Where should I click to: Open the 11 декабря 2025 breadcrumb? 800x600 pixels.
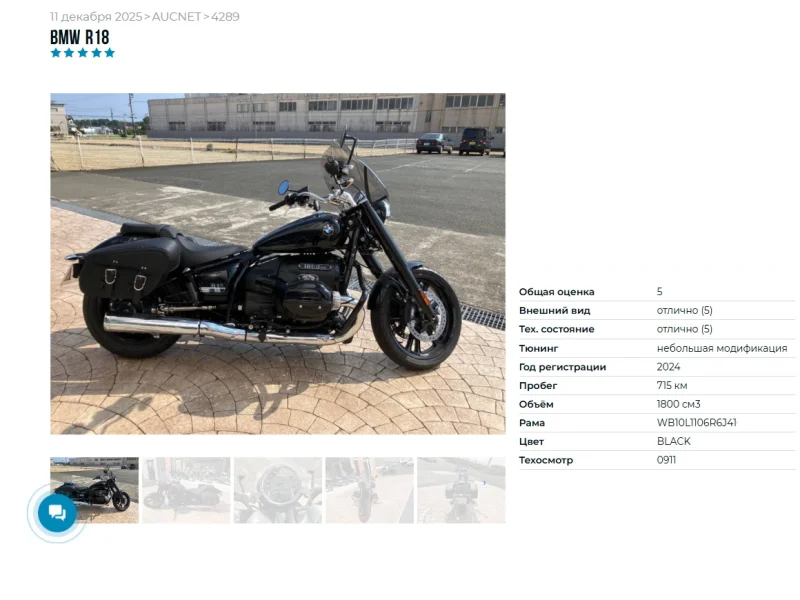[x=96, y=17]
